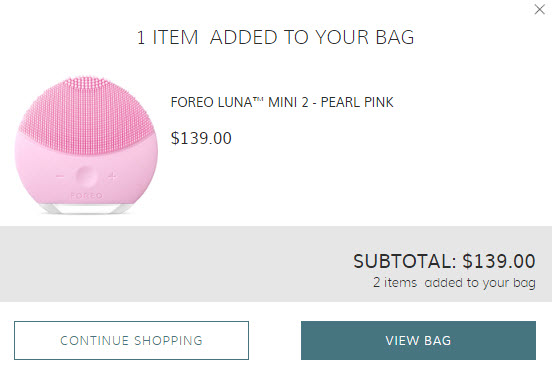Click the trademark symbol in the product name
552x372 pixels.
tap(258, 99)
